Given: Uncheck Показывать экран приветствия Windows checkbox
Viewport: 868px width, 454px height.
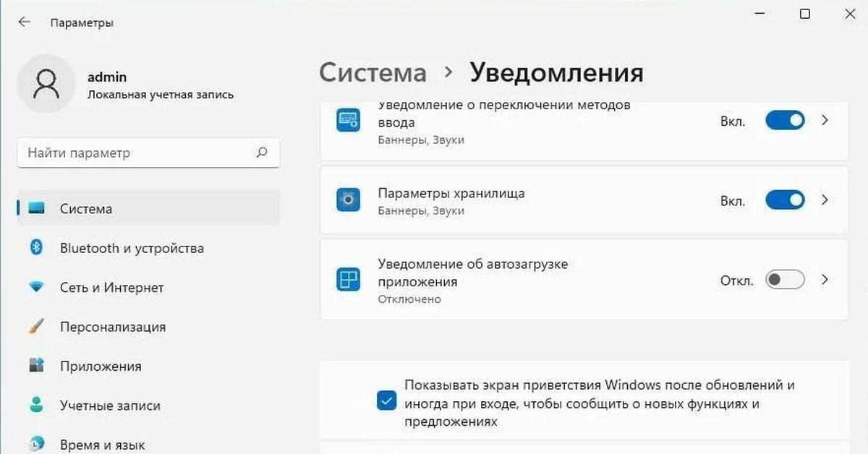Looking at the screenshot, I should click(x=386, y=401).
